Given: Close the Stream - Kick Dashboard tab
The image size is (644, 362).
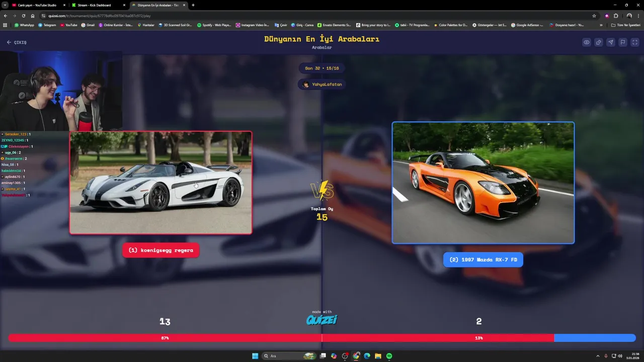Looking at the screenshot, I should [x=124, y=5].
